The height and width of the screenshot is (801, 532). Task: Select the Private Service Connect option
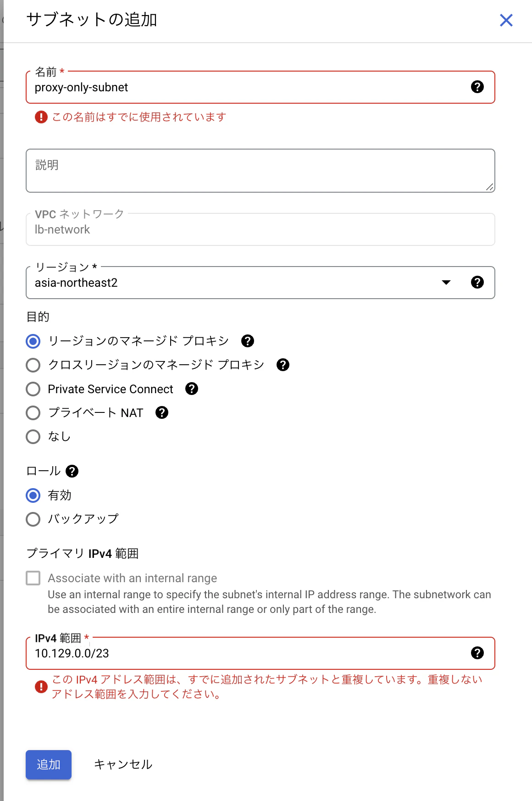pos(33,389)
